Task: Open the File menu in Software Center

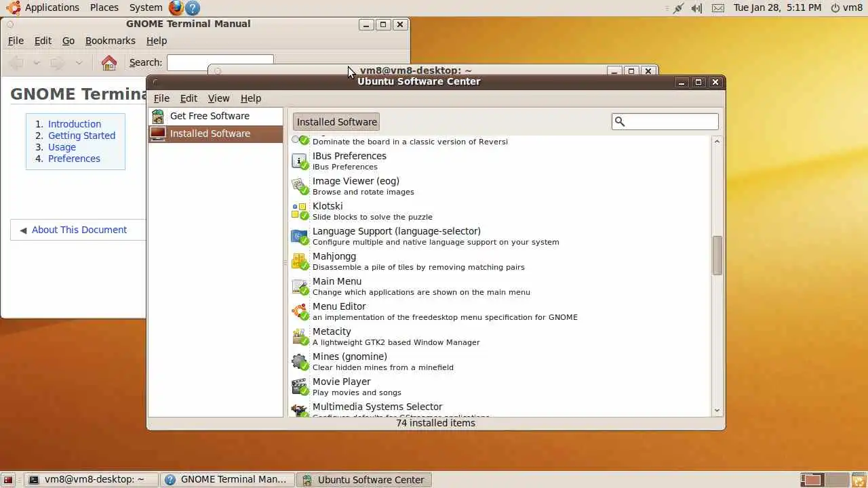Action: (161, 98)
